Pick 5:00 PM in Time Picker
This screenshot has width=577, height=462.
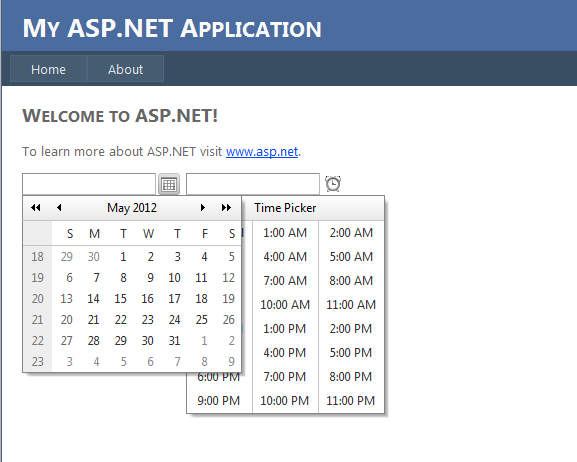[351, 353]
